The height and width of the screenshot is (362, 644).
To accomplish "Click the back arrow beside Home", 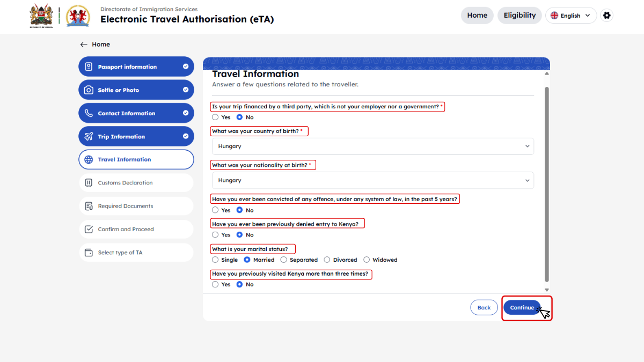I will [84, 45].
